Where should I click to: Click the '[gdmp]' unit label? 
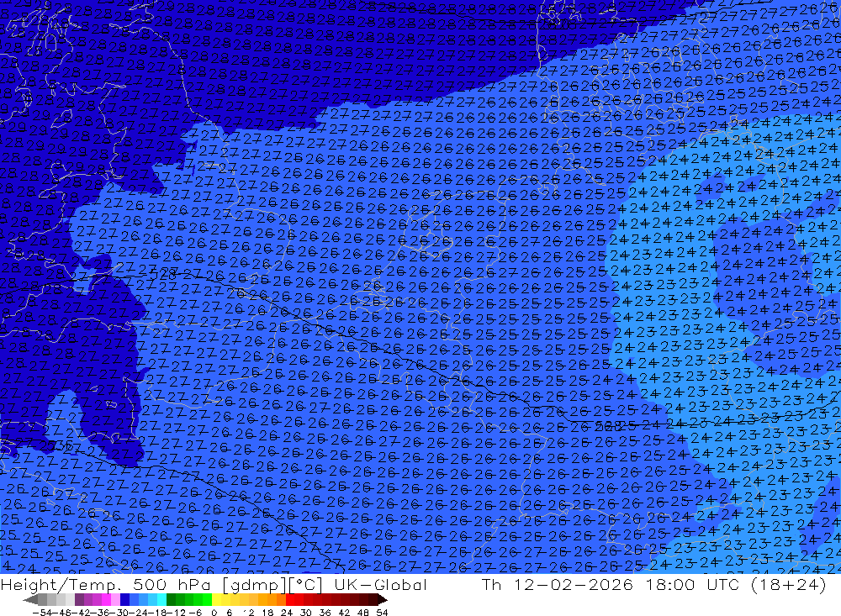click(254, 585)
